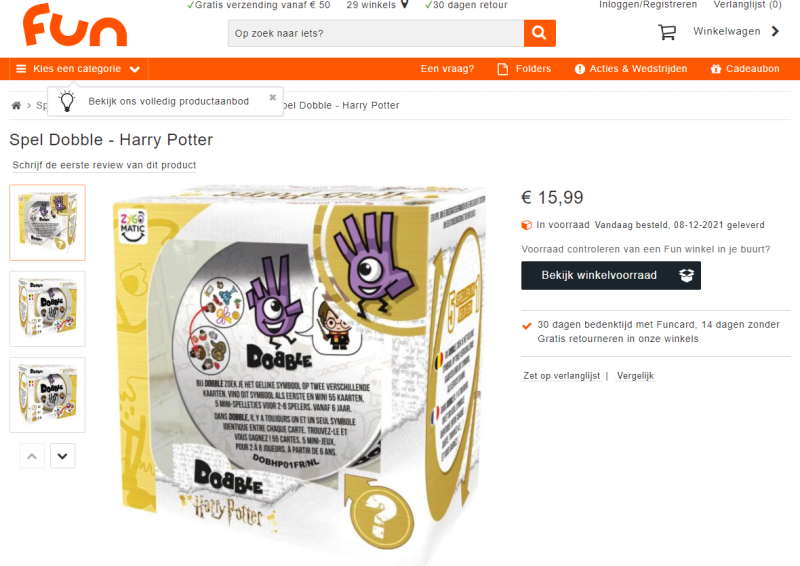This screenshot has height=566, width=800.
Task: Click the Vergelijk link
Action: click(635, 376)
